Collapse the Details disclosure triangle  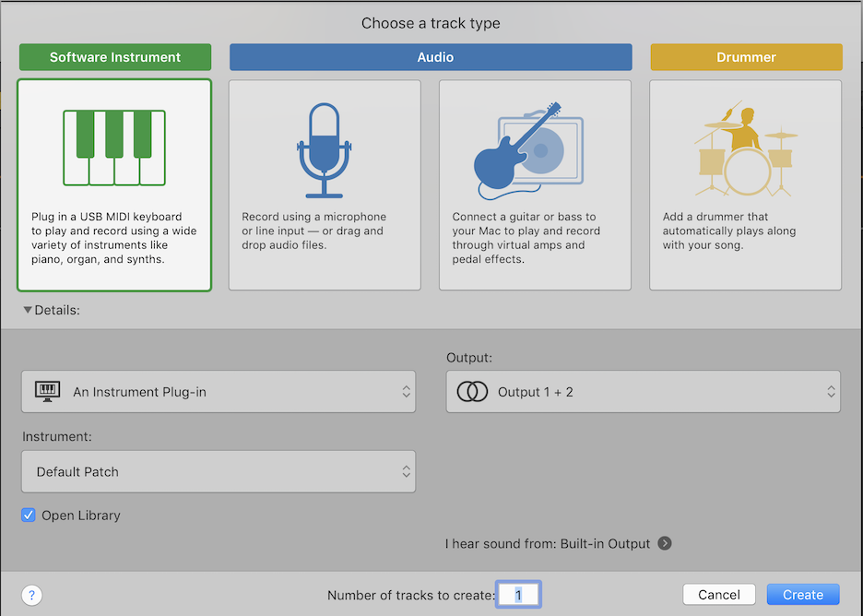click(x=28, y=310)
